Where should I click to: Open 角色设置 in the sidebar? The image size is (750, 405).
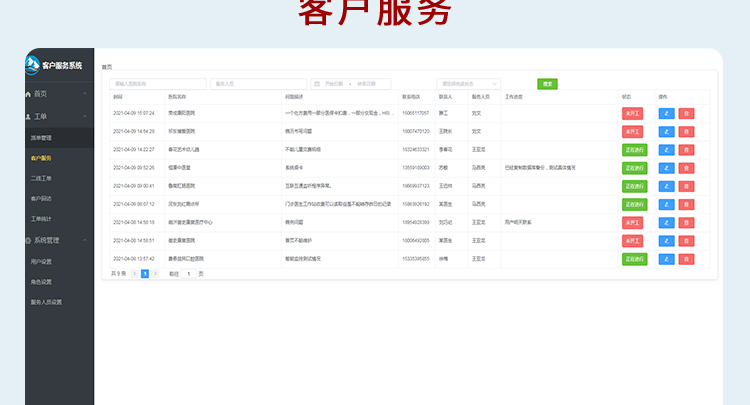[x=41, y=281]
